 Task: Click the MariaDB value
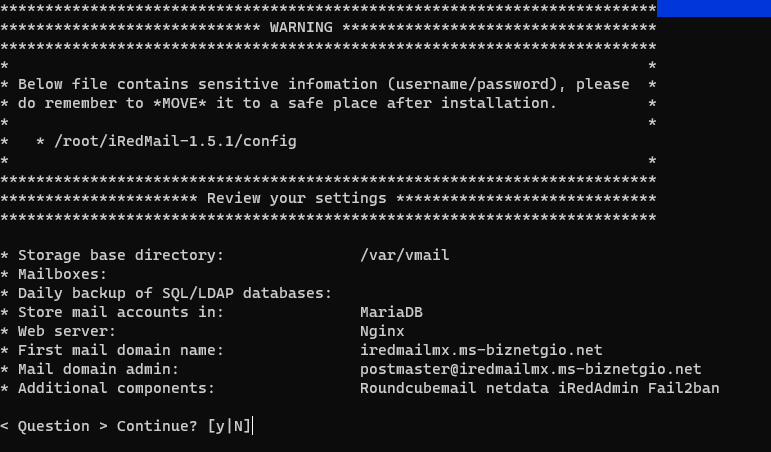click(x=391, y=312)
